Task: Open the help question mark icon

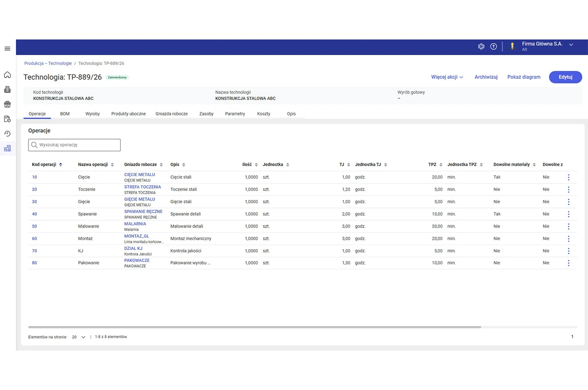Action: tap(493, 46)
